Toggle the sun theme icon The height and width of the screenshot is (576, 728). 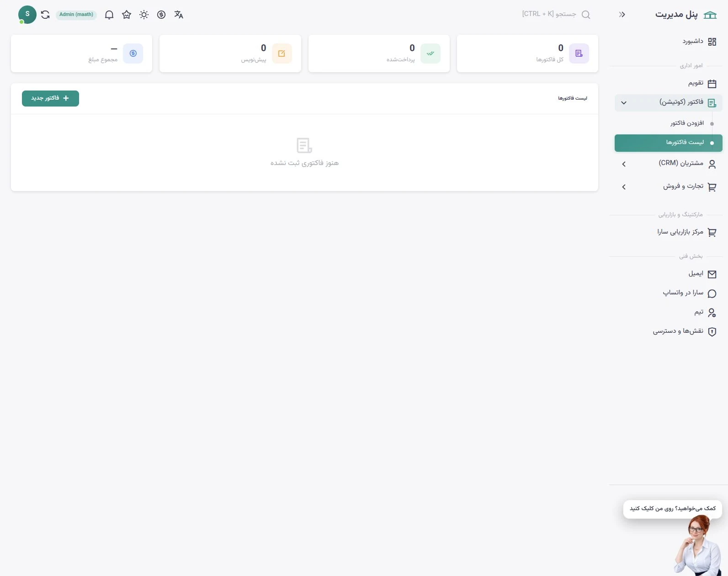144,15
